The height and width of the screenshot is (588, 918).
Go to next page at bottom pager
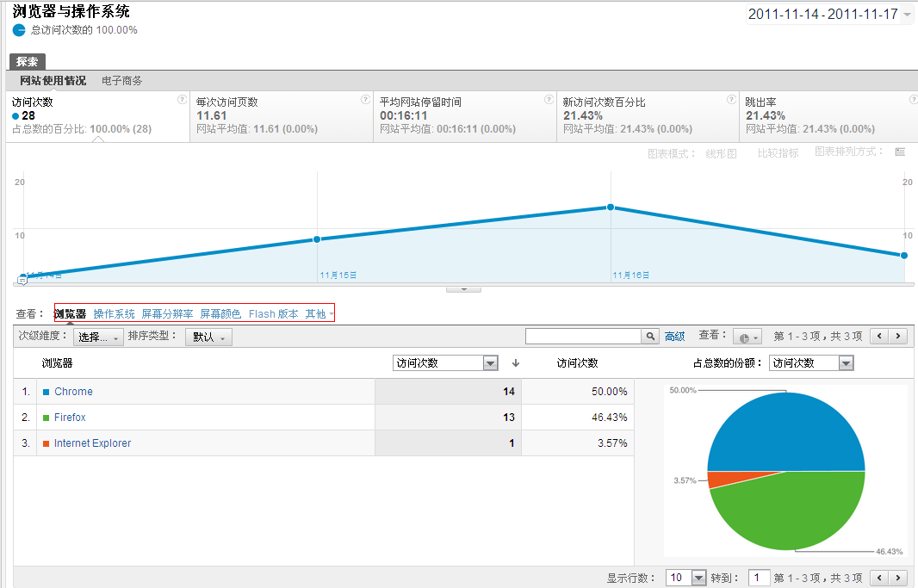click(898, 578)
